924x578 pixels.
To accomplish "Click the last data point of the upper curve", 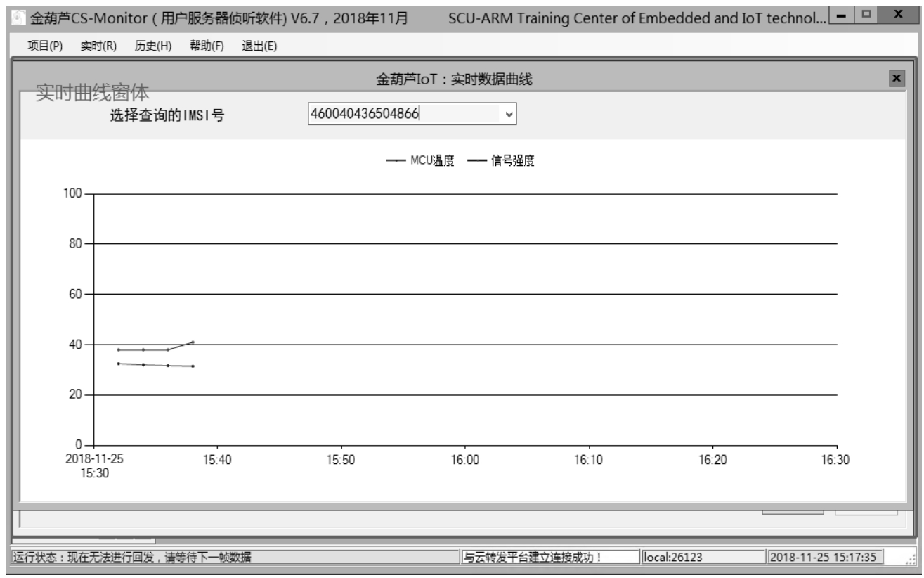I will coord(193,342).
